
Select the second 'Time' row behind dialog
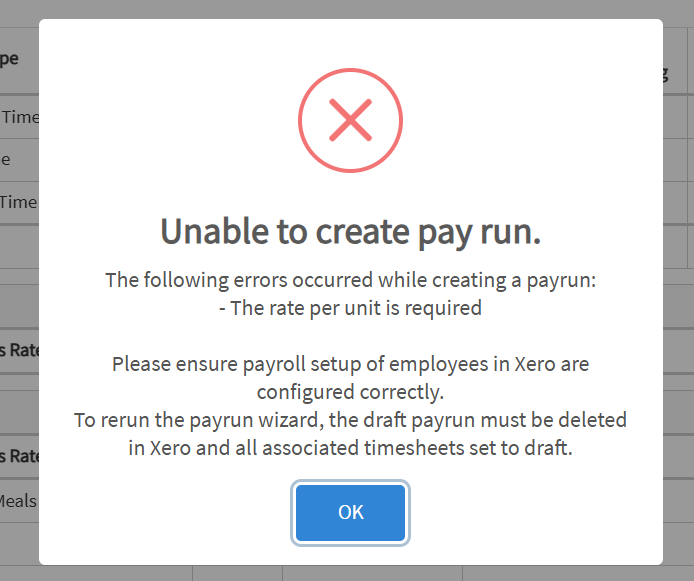[x=19, y=202]
